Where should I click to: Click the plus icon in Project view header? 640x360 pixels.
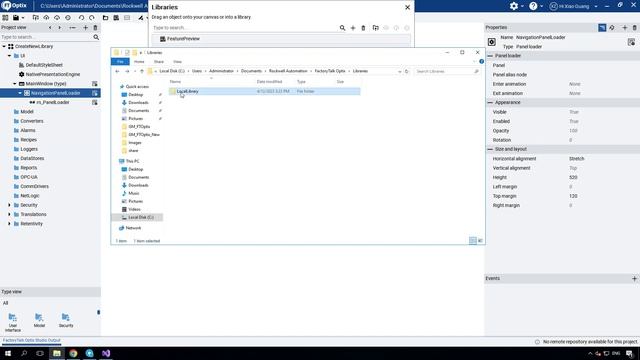coord(86,27)
